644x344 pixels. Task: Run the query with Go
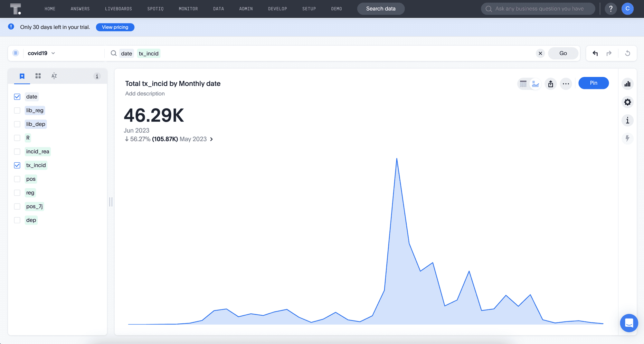(563, 53)
